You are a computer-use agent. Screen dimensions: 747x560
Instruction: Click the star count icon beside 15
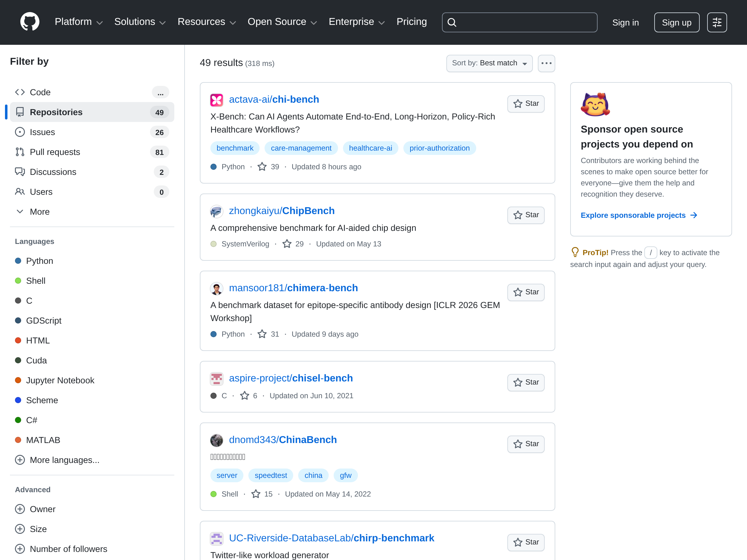click(256, 494)
